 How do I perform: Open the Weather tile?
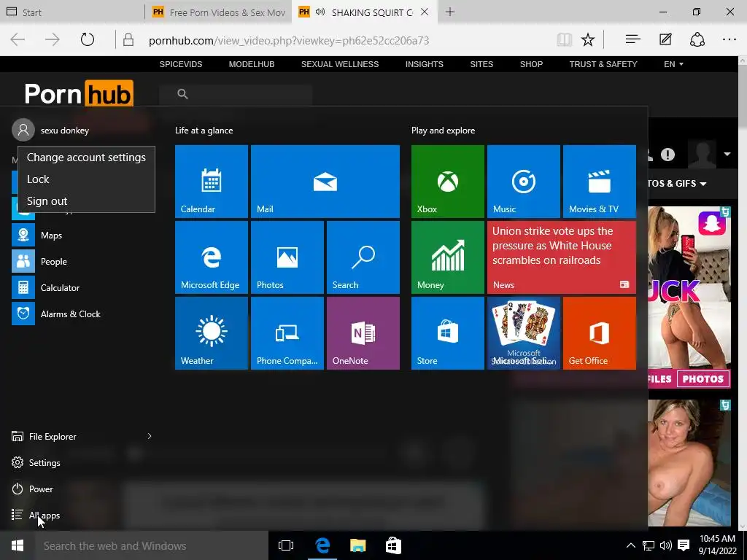click(212, 332)
